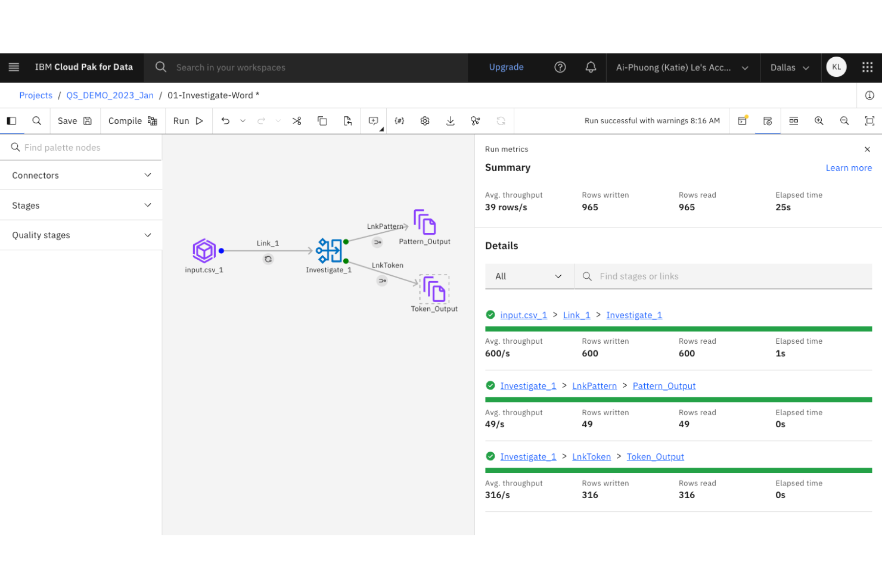This screenshot has height=588, width=882.
Task: Open the All filter dropdown in Details
Action: tap(529, 276)
